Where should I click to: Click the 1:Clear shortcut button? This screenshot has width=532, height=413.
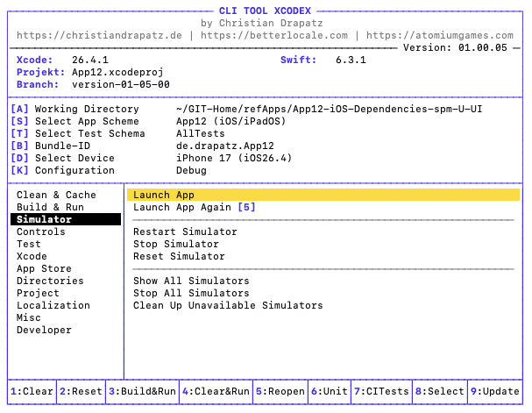click(x=32, y=391)
